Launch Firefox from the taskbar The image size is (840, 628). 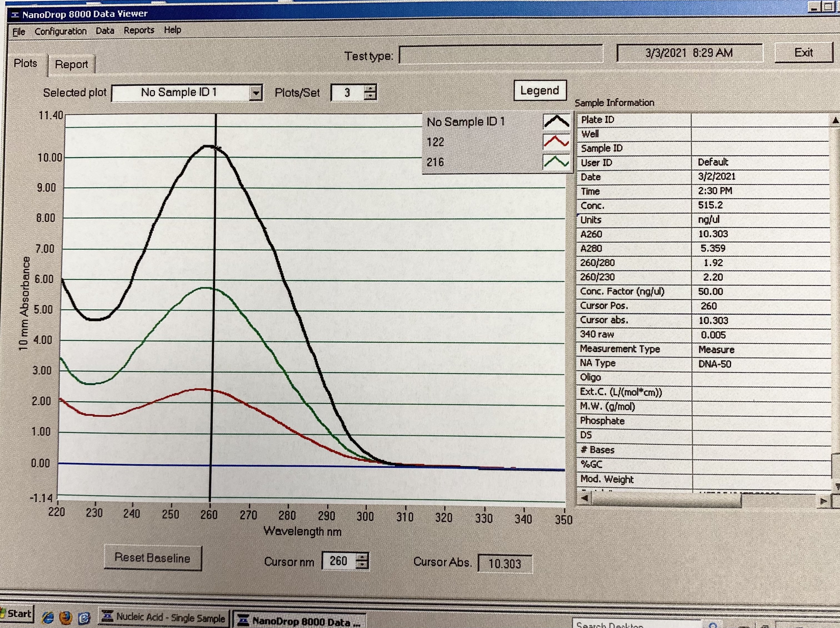pos(66,617)
